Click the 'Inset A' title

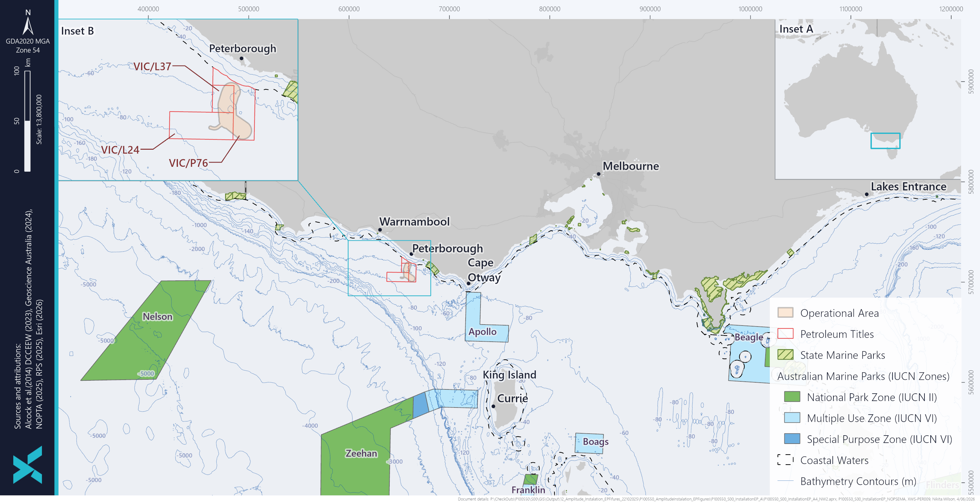click(796, 29)
